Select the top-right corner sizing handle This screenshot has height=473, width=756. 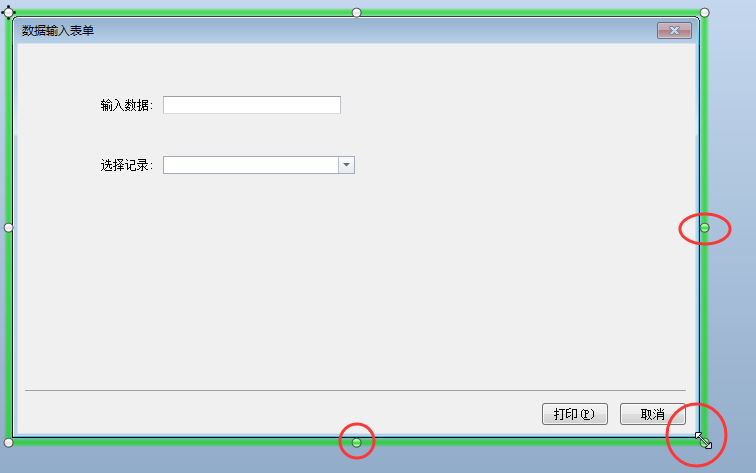click(704, 13)
